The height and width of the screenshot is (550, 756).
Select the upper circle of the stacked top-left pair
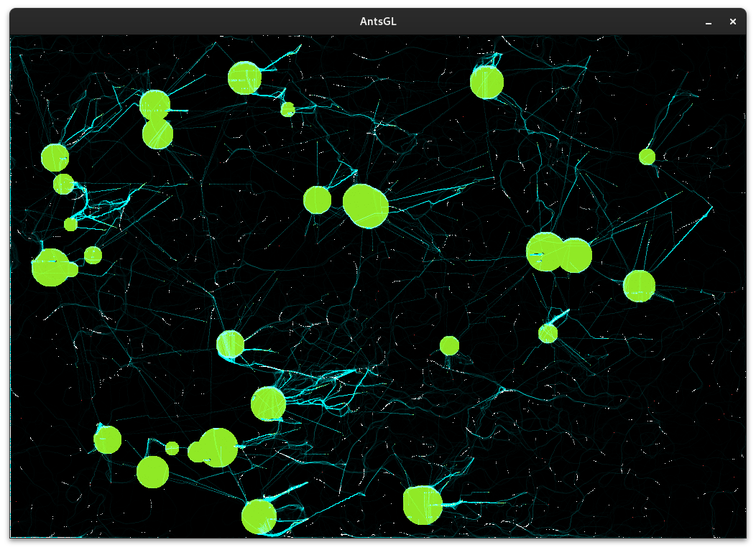pos(155,105)
